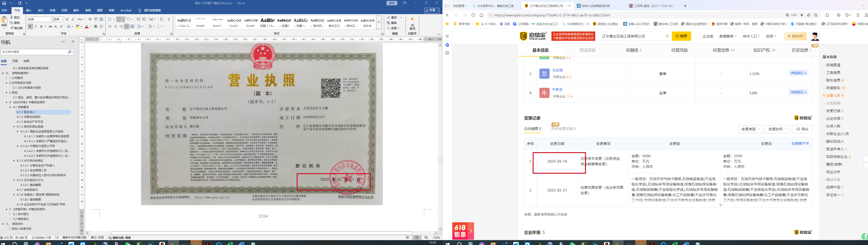868x245 pixels.
Task: Open 兰志刚 person link
Action: (557, 70)
